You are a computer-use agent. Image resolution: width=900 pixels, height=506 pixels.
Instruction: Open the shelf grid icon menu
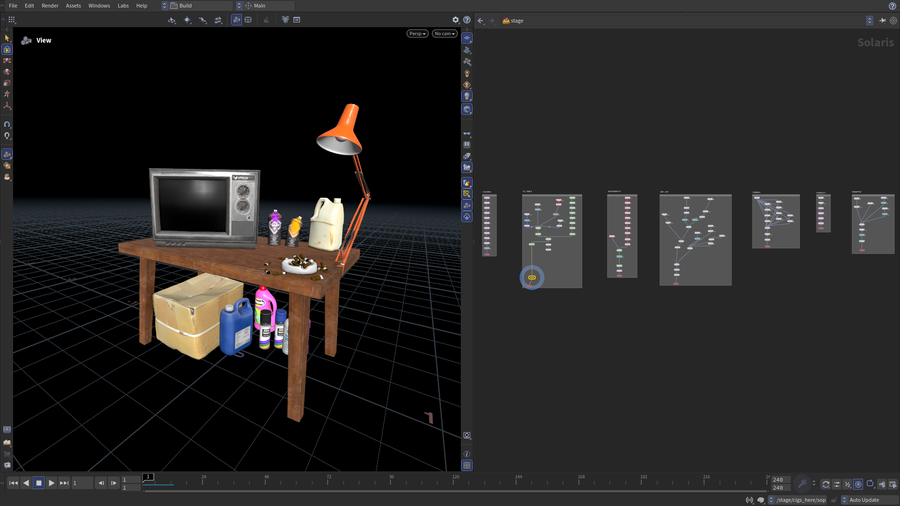[11, 20]
